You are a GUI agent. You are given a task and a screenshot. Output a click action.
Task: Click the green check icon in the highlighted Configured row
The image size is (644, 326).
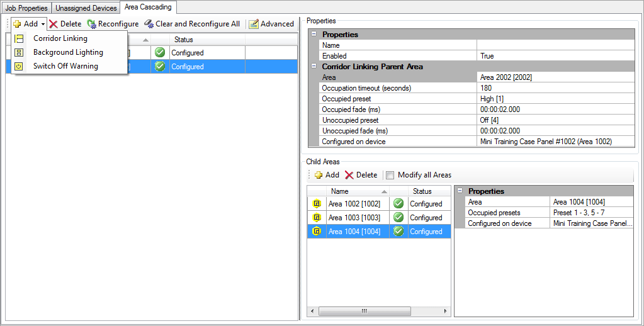(160, 67)
